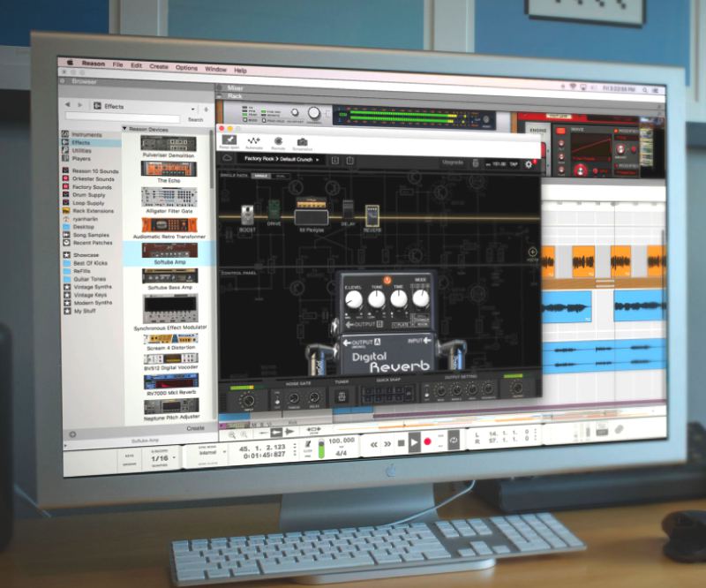Click the Keep open pin icon
The image size is (706, 588).
(x=229, y=141)
